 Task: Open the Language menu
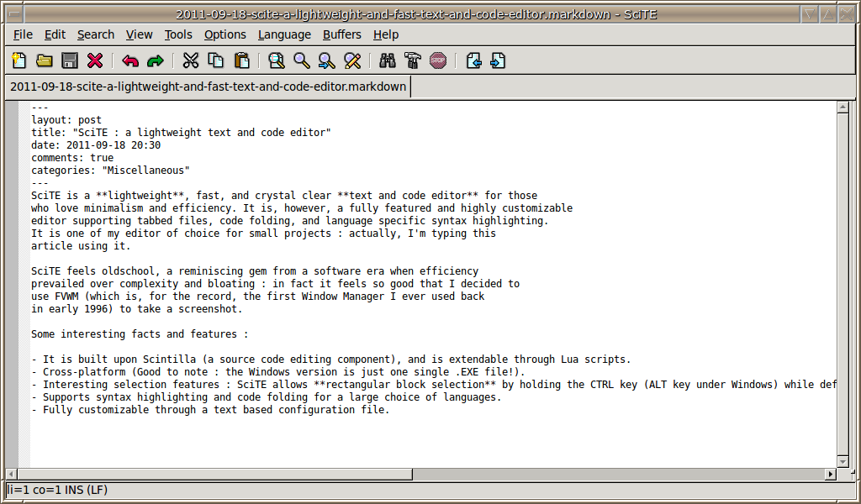click(284, 34)
